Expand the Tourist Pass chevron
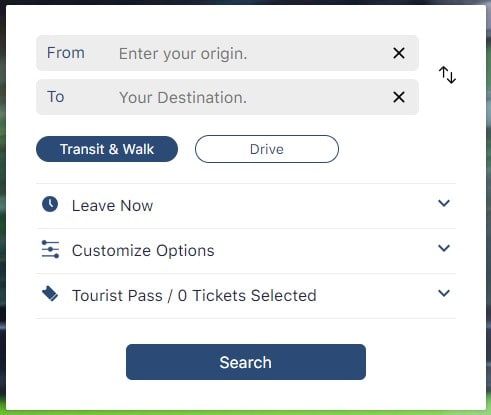The width and height of the screenshot is (491, 415). coord(444,293)
